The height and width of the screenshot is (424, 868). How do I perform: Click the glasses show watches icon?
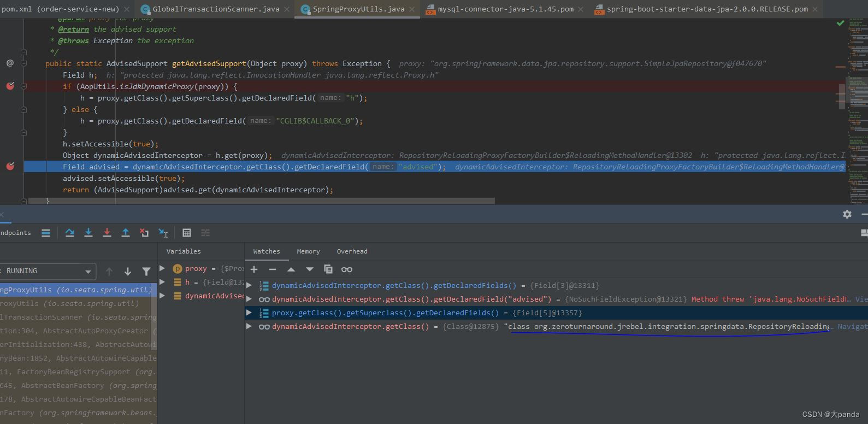pos(346,269)
